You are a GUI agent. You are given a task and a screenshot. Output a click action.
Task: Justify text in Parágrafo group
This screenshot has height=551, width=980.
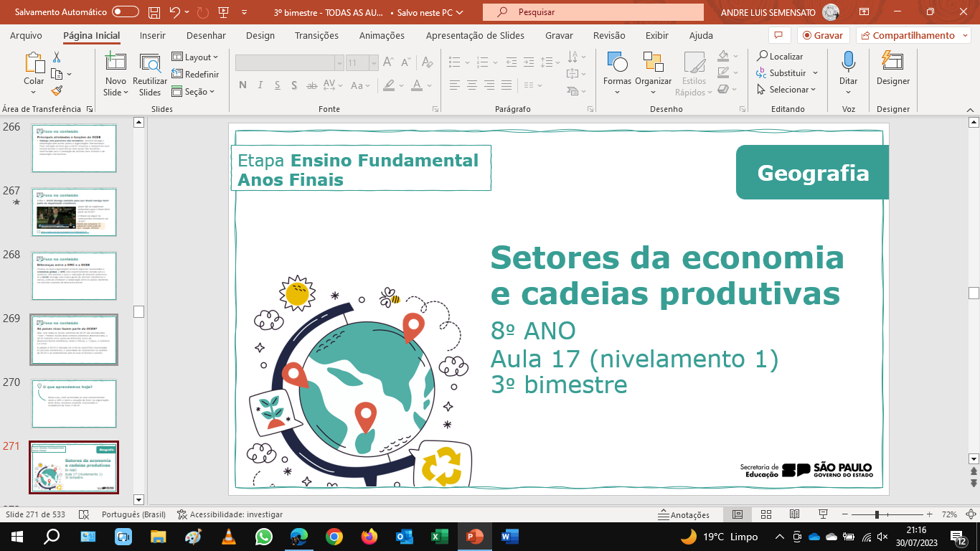(507, 85)
